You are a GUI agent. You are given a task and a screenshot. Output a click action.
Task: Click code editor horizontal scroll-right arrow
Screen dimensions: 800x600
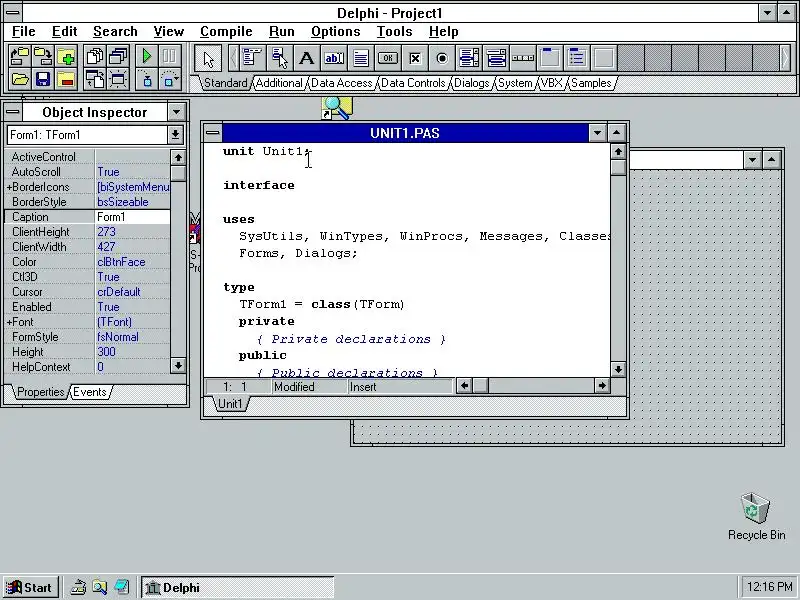coord(602,386)
